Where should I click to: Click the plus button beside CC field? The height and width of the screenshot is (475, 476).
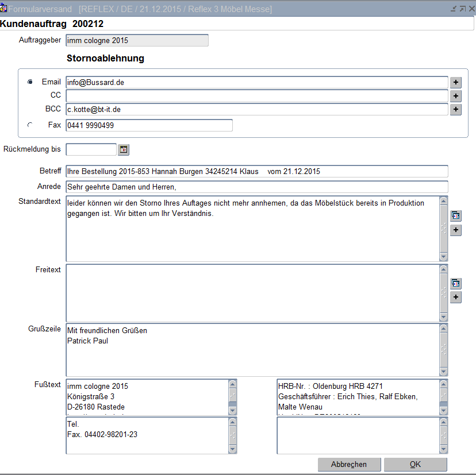click(455, 96)
